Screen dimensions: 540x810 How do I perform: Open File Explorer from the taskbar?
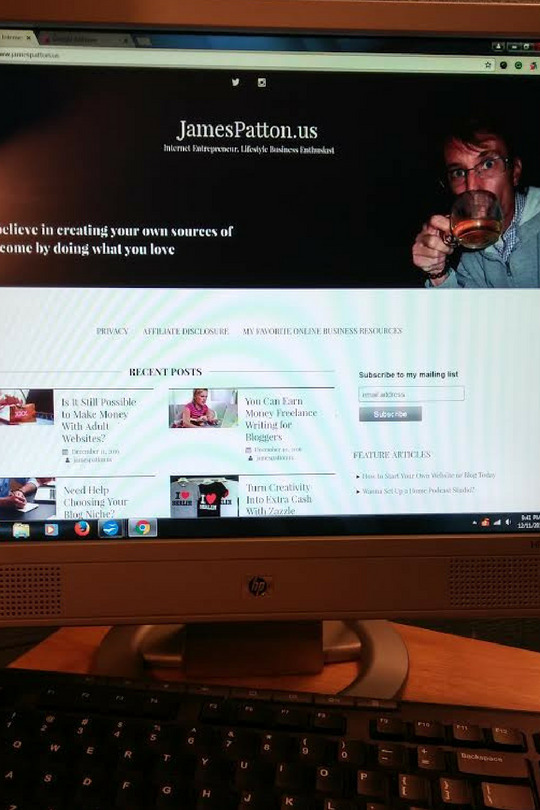[21, 530]
